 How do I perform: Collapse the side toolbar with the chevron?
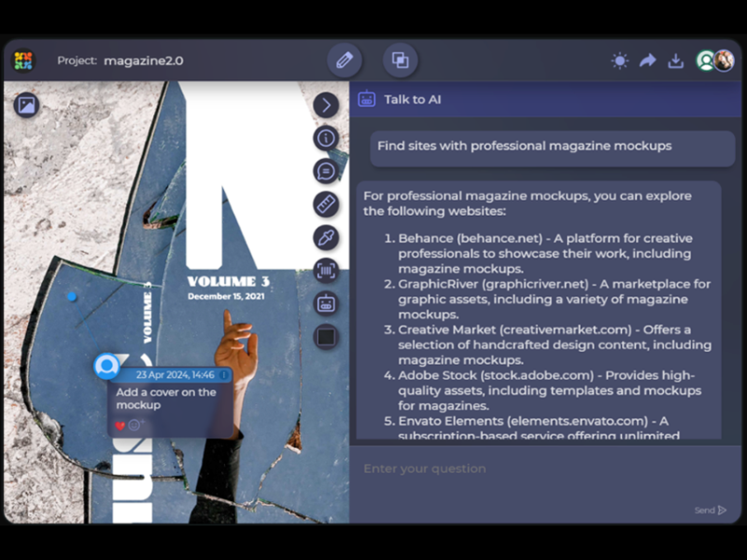click(326, 105)
